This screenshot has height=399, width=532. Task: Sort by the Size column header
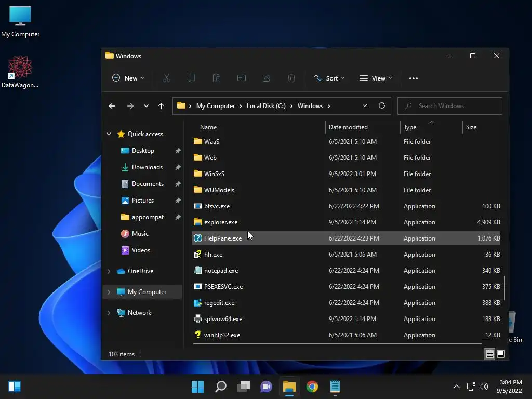coord(471,127)
